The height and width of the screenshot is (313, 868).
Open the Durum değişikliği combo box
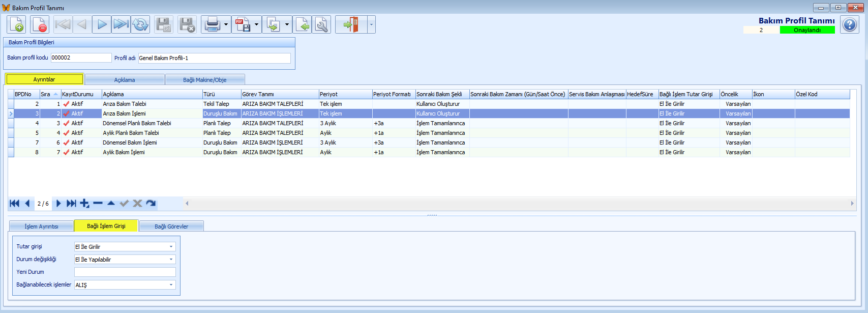[x=171, y=260]
